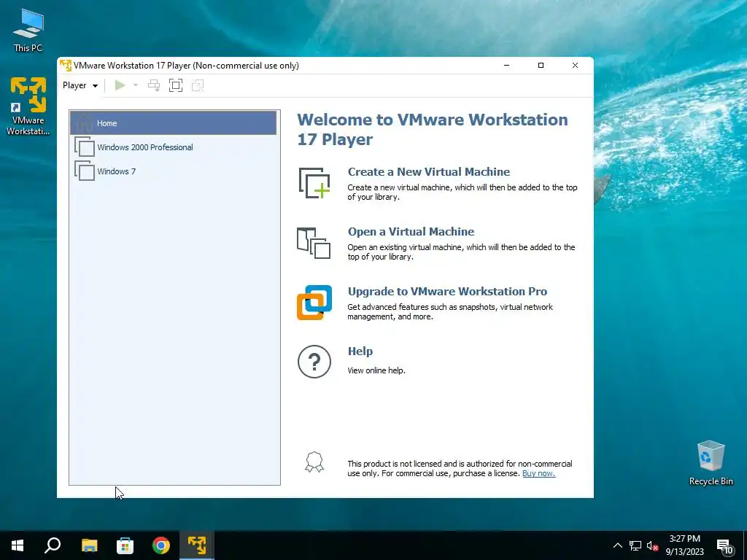
Task: Click the muted volume tray icon
Action: [x=652, y=545]
